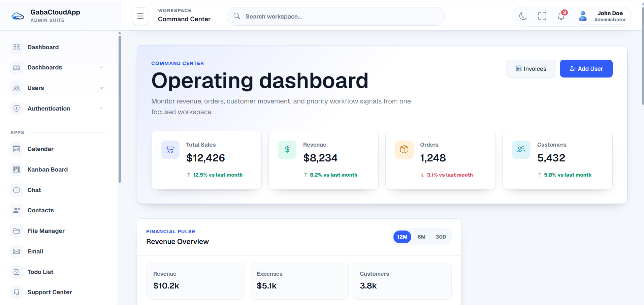The image size is (644, 305).
Task: Click the 3.1% vs last month text
Action: point(450,175)
